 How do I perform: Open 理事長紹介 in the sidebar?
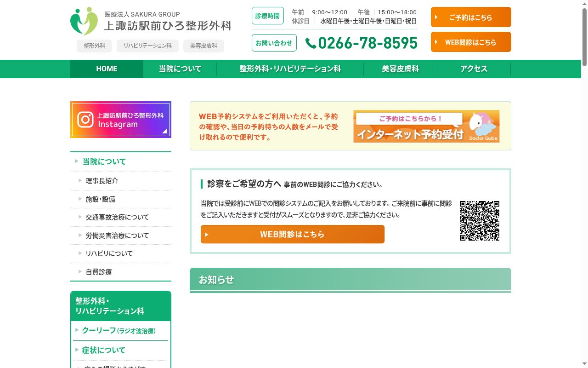pos(121,181)
